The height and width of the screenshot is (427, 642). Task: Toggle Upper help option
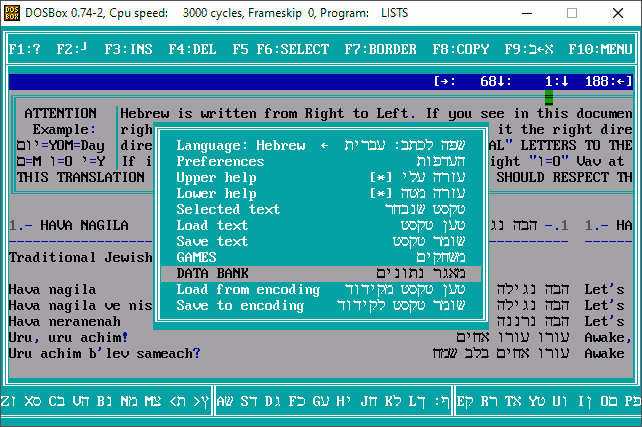click(x=321, y=177)
